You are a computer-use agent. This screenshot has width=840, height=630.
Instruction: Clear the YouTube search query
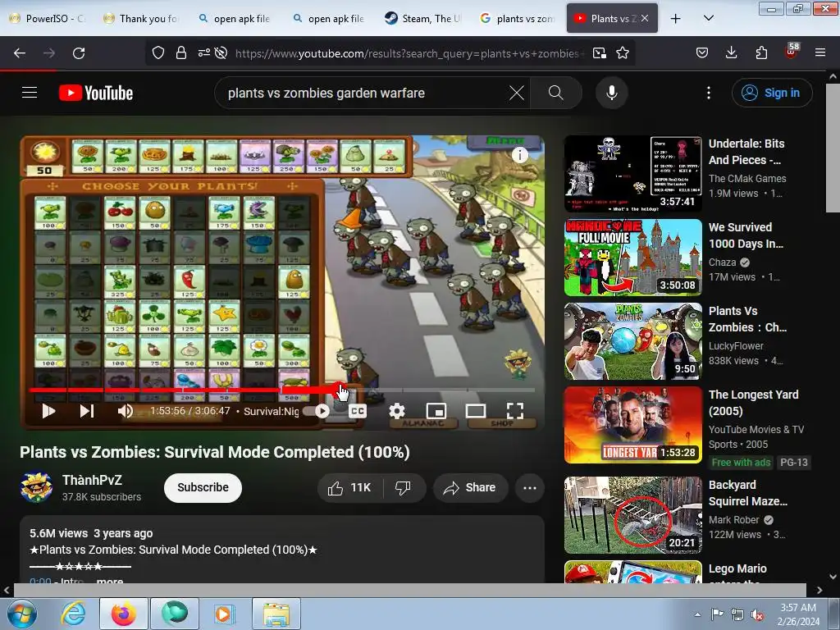click(517, 93)
